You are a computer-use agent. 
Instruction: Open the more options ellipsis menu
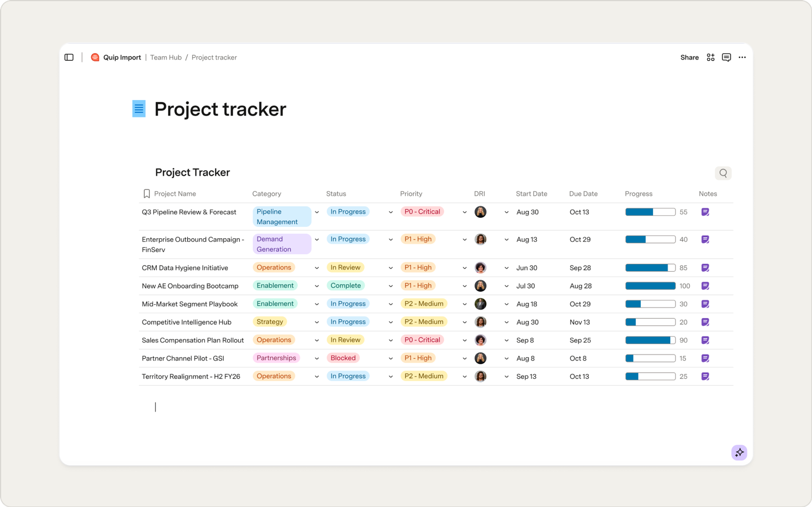click(742, 57)
